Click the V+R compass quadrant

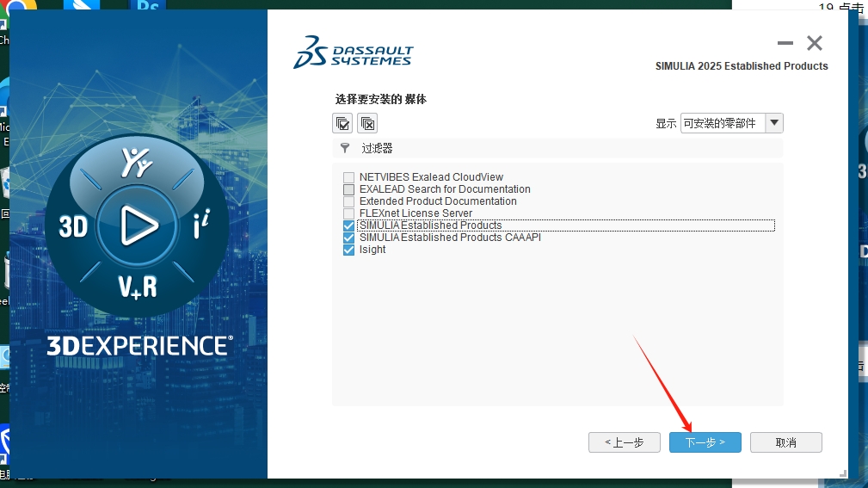[x=138, y=285]
